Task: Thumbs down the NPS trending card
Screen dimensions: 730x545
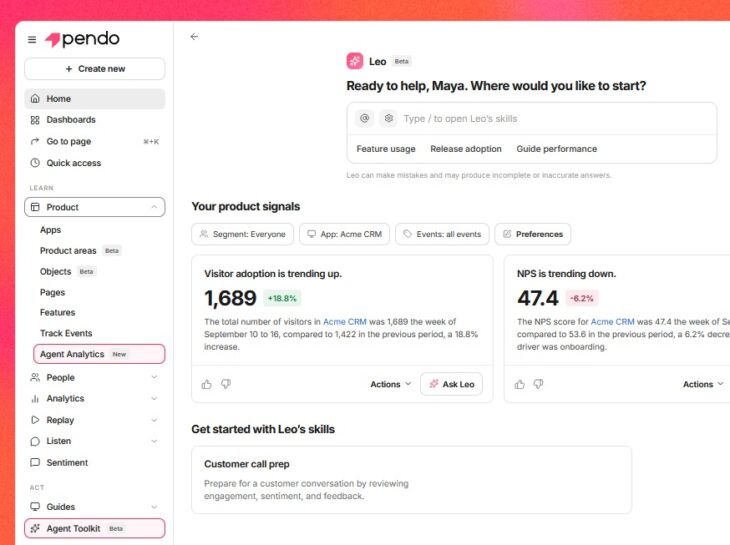Action: click(538, 384)
